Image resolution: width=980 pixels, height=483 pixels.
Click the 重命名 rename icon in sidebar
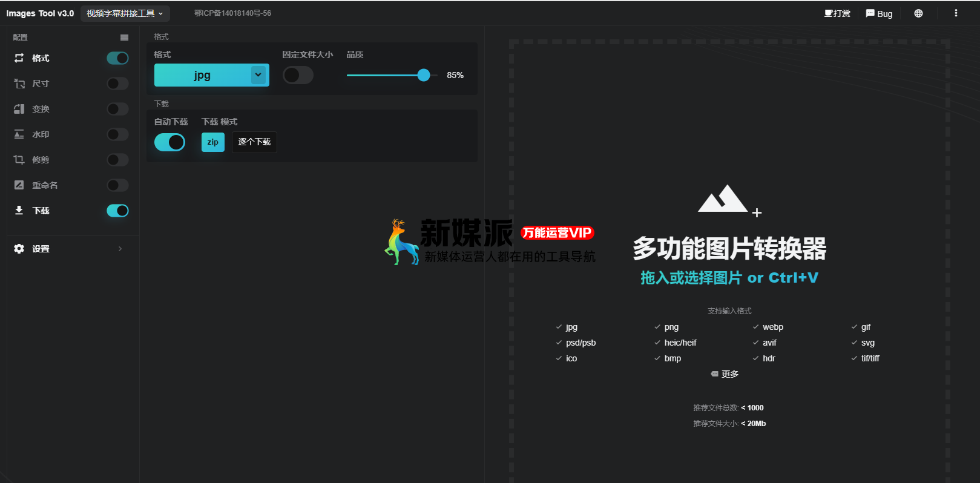(x=19, y=185)
